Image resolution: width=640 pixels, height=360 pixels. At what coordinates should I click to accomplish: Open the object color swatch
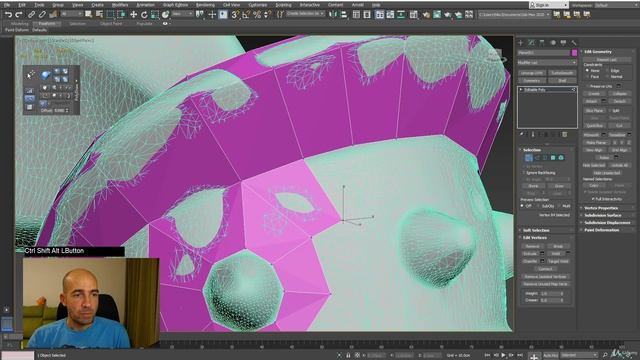click(574, 53)
